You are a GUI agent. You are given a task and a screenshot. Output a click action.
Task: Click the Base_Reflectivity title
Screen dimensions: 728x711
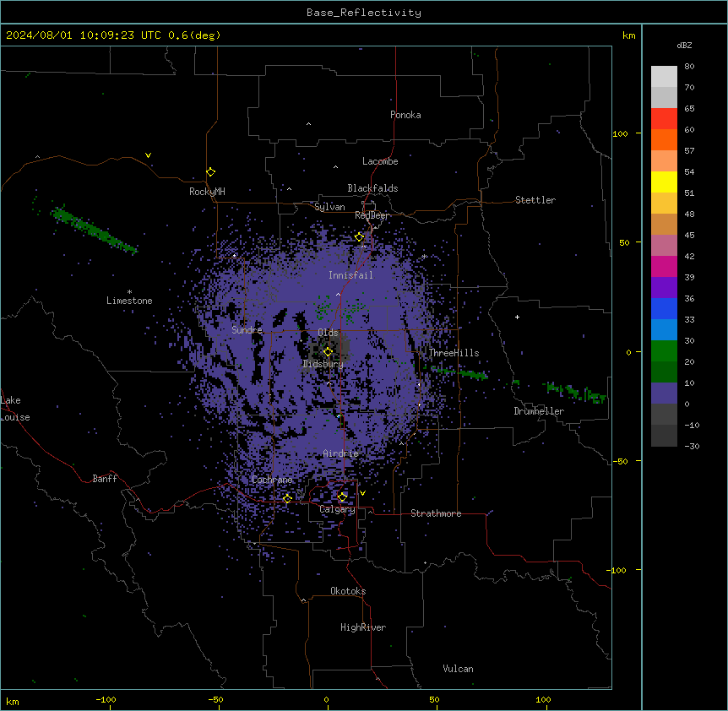364,13
